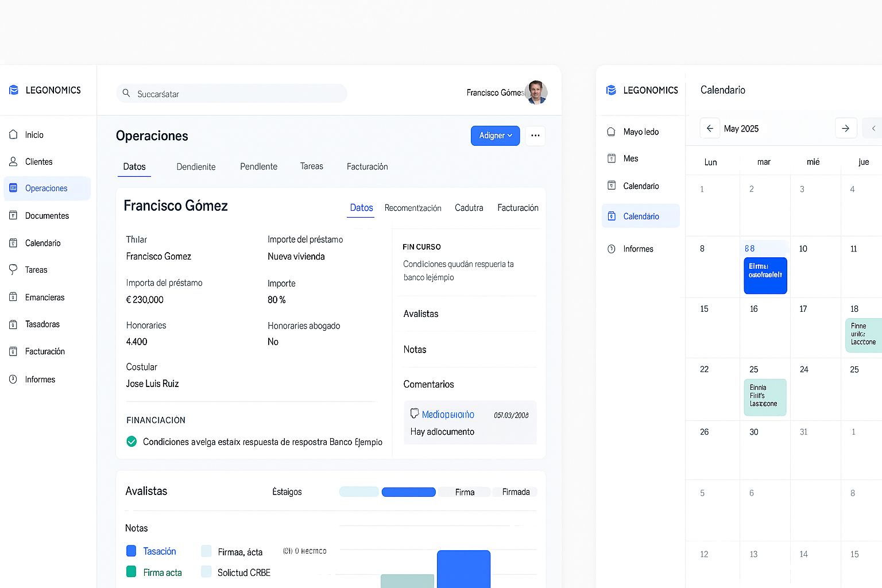Toggle the green Condiciones check mark
This screenshot has height=588, width=882.
tap(131, 442)
